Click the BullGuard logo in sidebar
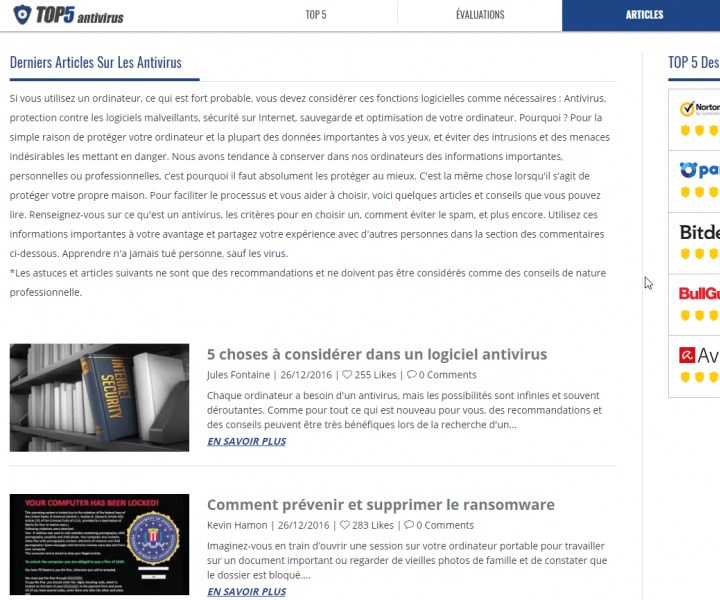This screenshot has height=600, width=720. coord(698,294)
